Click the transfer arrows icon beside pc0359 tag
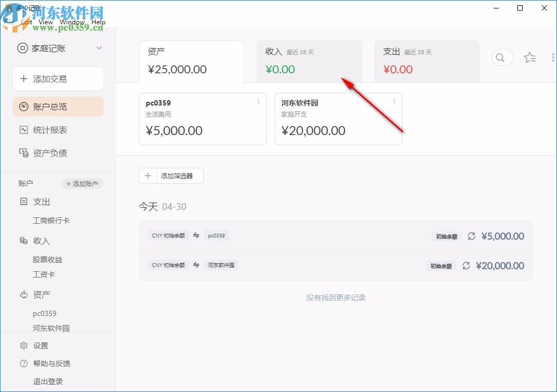 tap(196, 235)
